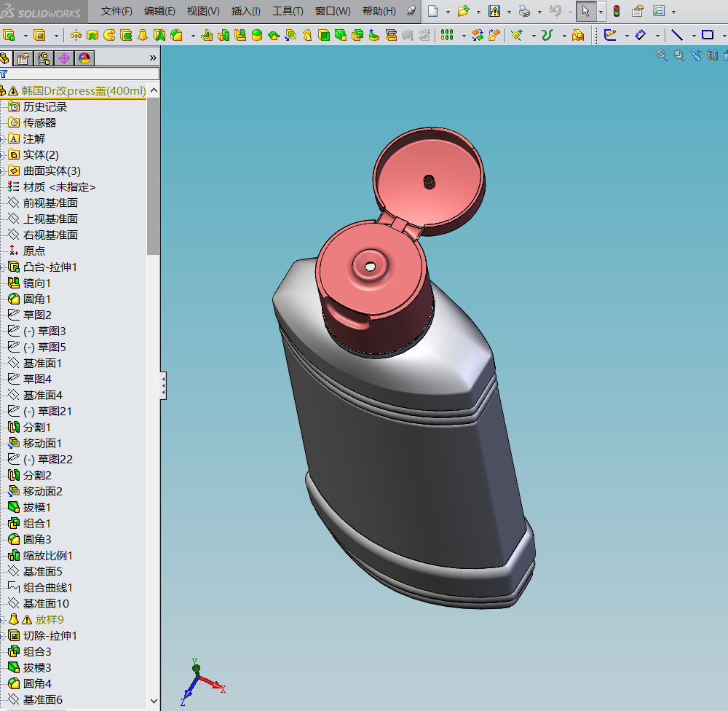Viewport: 728px width, 711px height.
Task: Click the Dome feature icon
Action: [257, 35]
